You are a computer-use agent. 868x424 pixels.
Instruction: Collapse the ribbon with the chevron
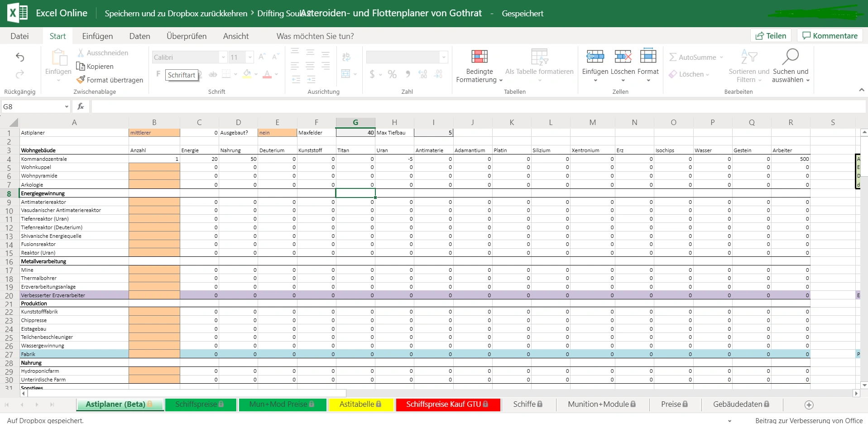click(x=861, y=90)
